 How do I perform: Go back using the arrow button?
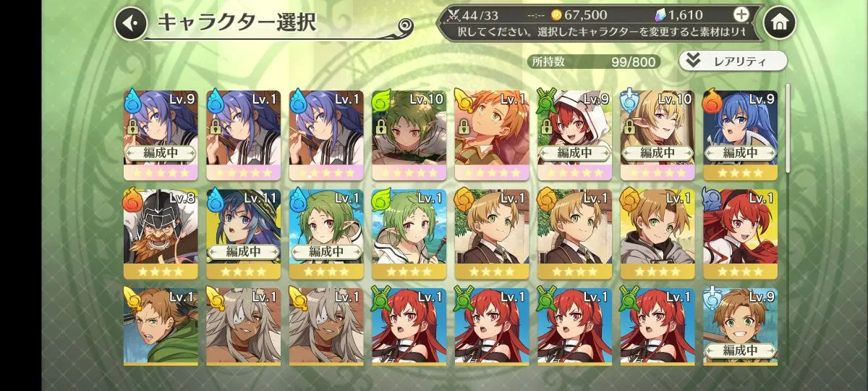131,23
